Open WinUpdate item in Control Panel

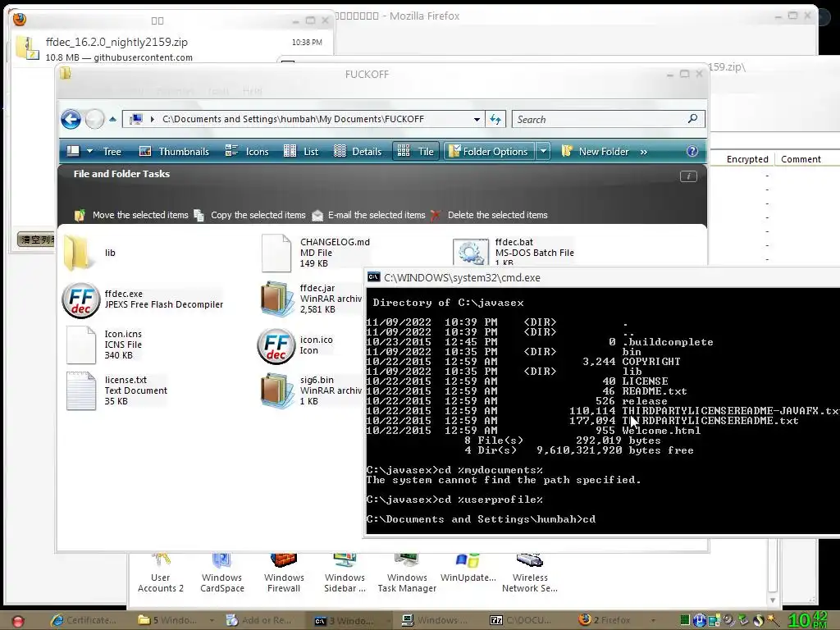coord(468,568)
